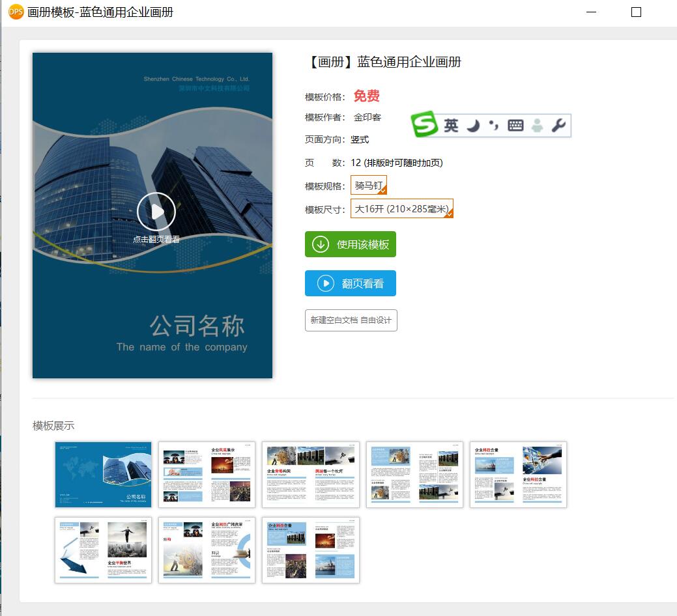
Task: Open the last thumbnail in second row
Action: 311,550
